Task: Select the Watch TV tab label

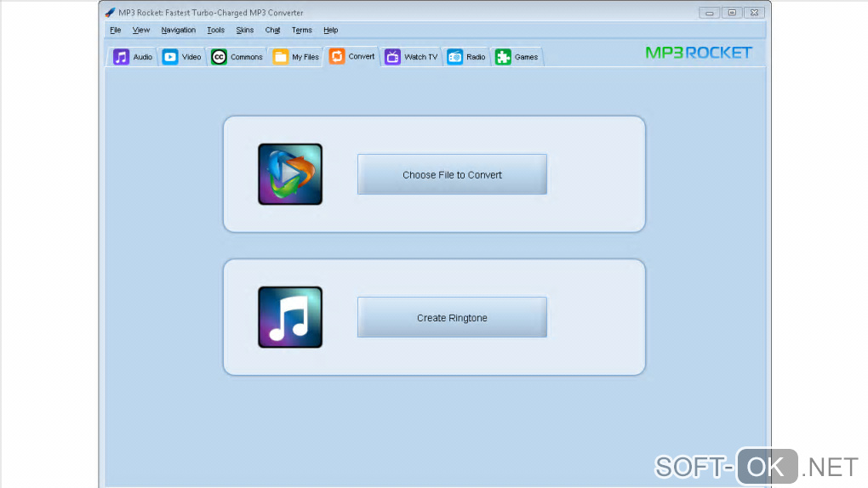Action: (x=420, y=57)
